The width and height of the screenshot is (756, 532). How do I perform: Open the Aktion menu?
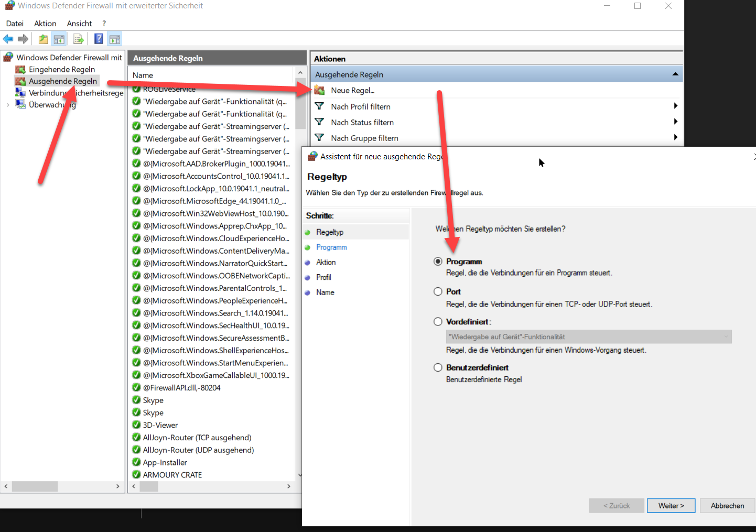[x=45, y=24]
